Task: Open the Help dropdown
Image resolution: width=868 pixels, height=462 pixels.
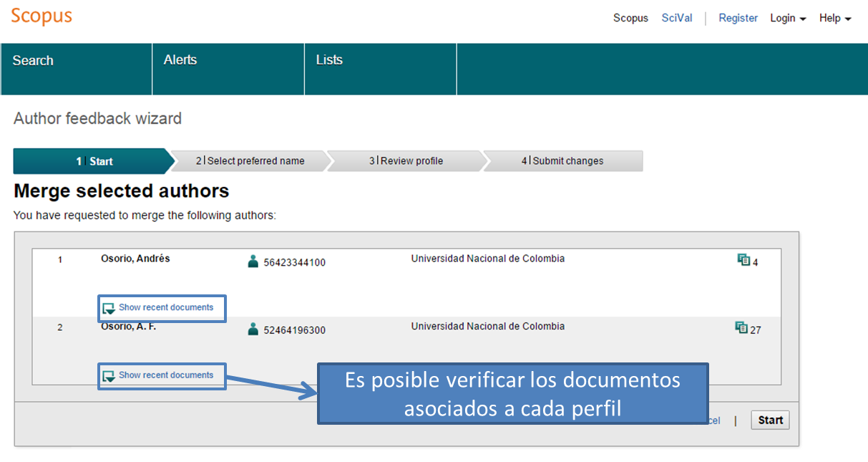Action: coord(835,18)
